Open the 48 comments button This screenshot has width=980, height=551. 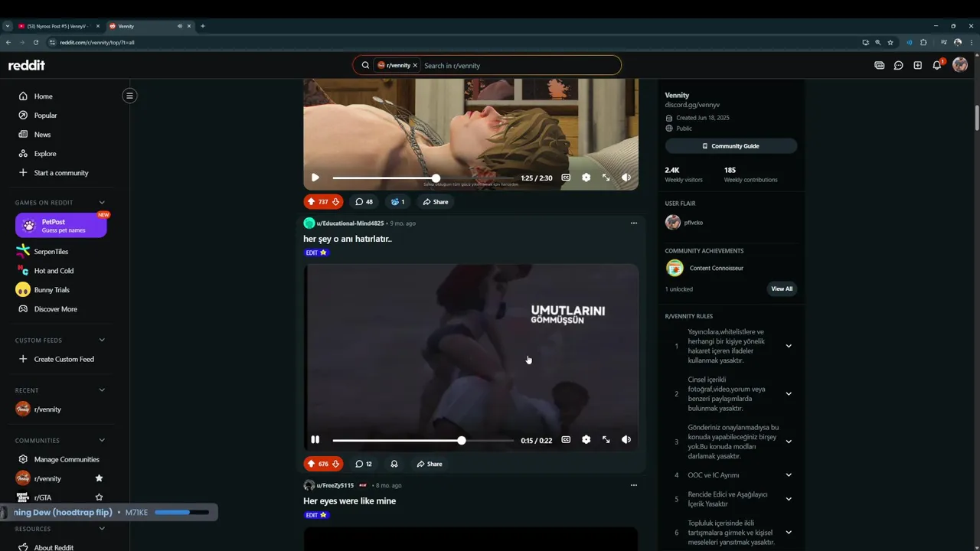pyautogui.click(x=364, y=202)
